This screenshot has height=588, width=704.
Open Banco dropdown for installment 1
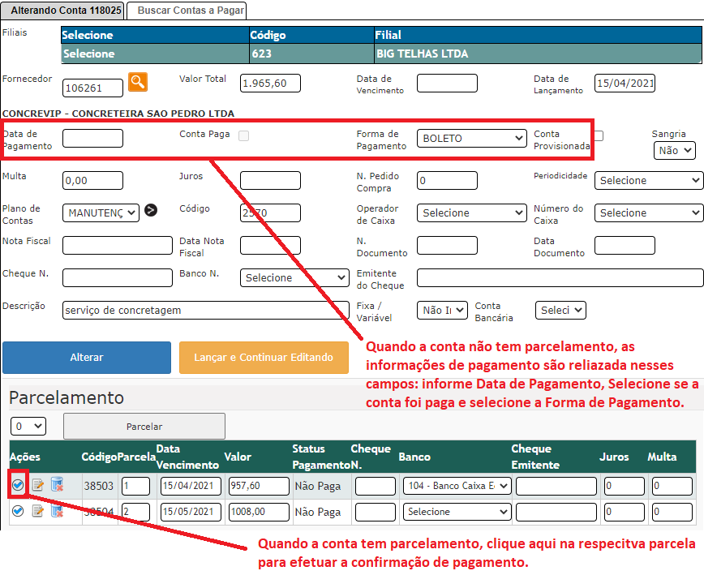click(457, 486)
